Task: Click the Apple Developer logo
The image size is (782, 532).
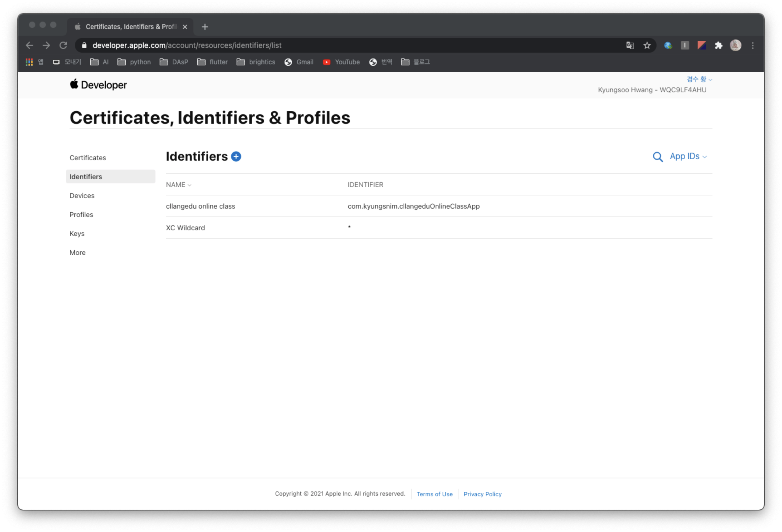Action: pyautogui.click(x=98, y=85)
